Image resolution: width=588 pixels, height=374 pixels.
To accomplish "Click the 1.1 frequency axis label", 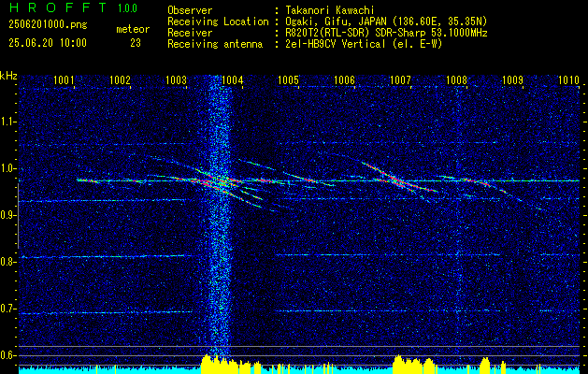I will pos(8,122).
